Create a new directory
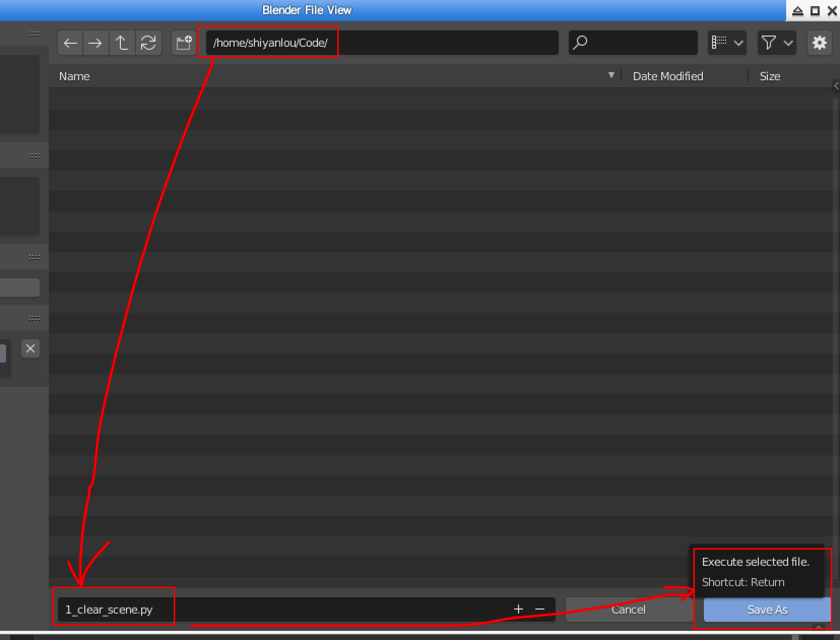840x640 pixels. (184, 43)
